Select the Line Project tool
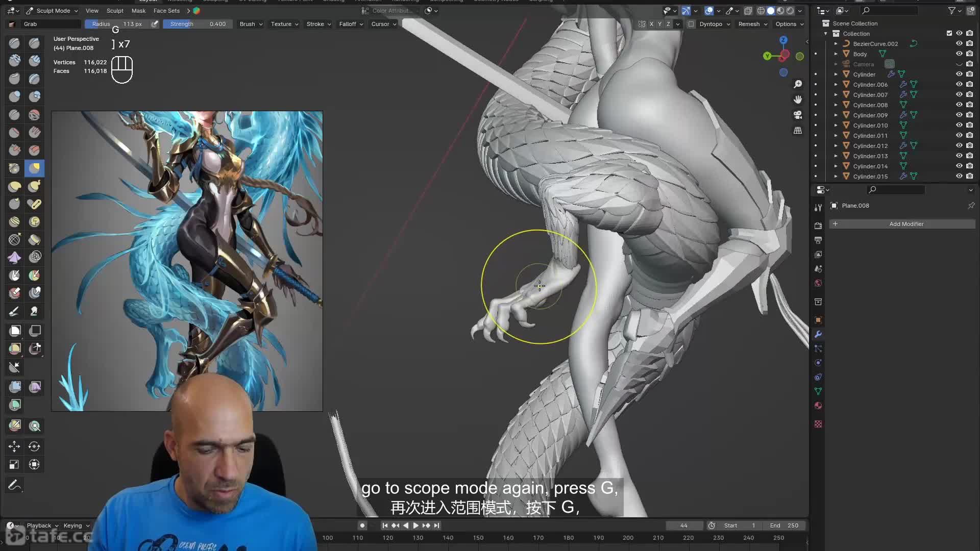The height and width of the screenshot is (551, 980). click(14, 367)
